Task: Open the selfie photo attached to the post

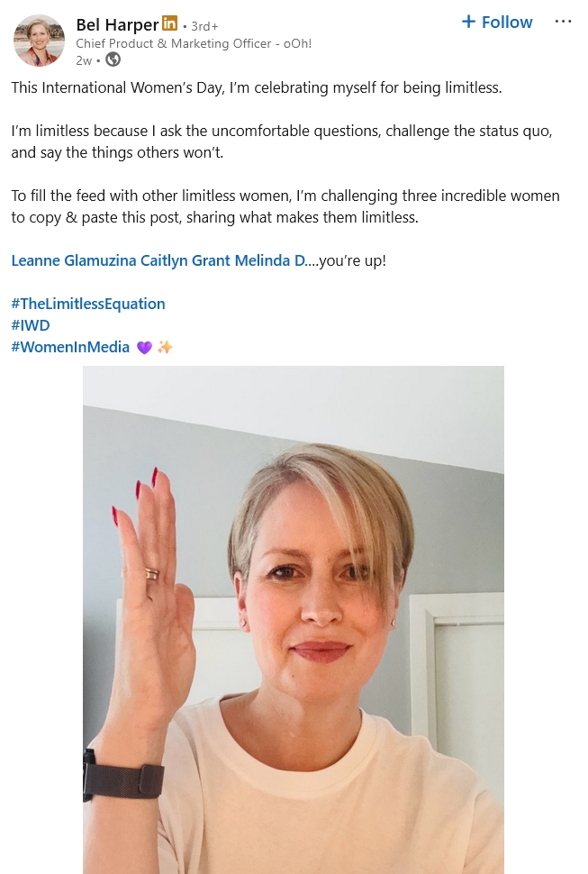Action: (x=294, y=620)
